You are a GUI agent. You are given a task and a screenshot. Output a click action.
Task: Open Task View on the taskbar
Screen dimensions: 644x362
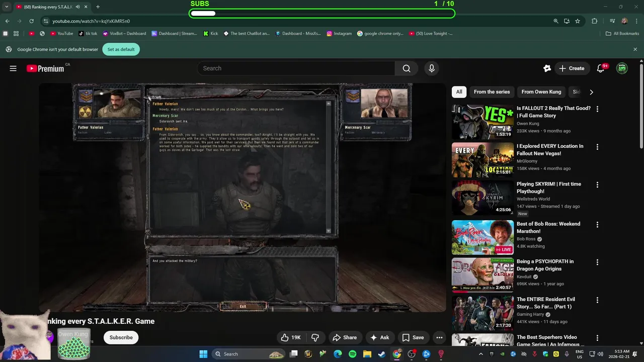294,354
